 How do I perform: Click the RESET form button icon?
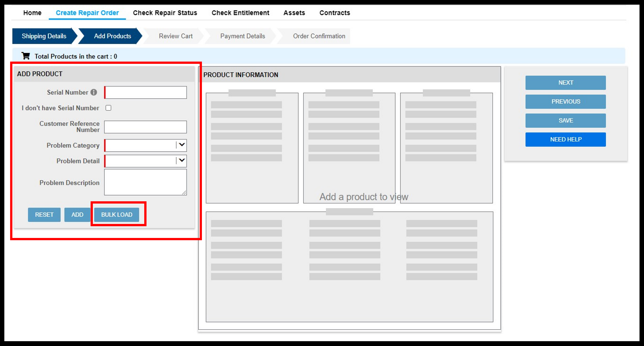(44, 214)
